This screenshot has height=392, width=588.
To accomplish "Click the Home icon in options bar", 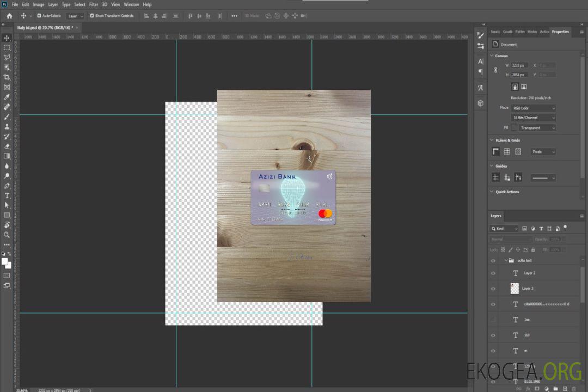I will coord(9,16).
